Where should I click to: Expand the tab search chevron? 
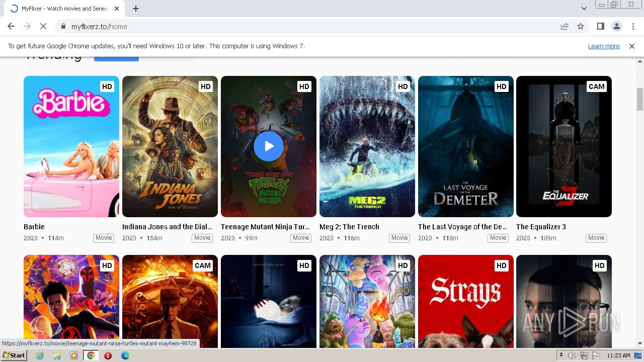584,9
